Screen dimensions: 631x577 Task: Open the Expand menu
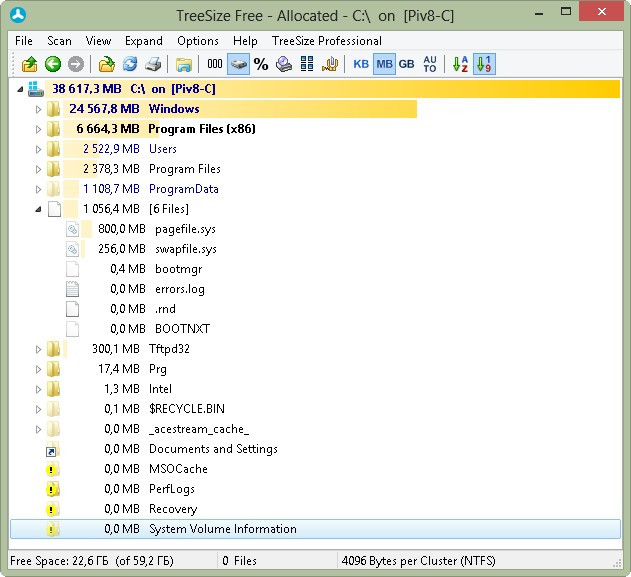point(144,41)
